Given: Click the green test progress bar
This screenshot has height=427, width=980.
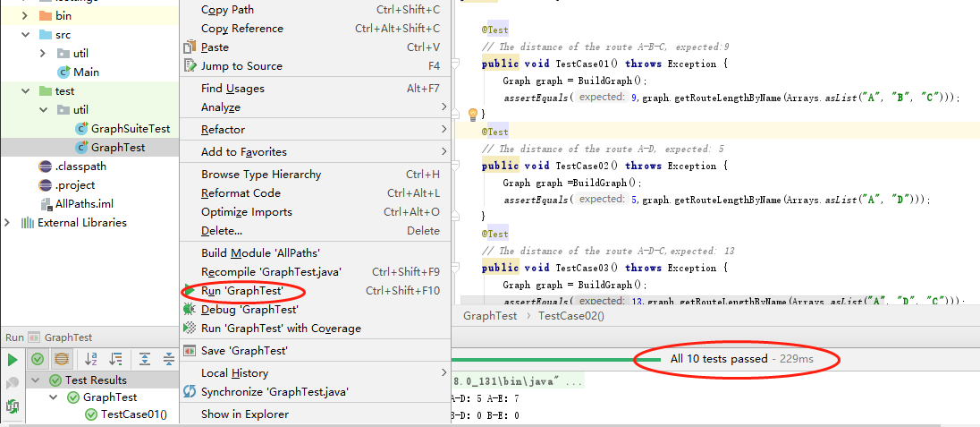Looking at the screenshot, I should 555,359.
